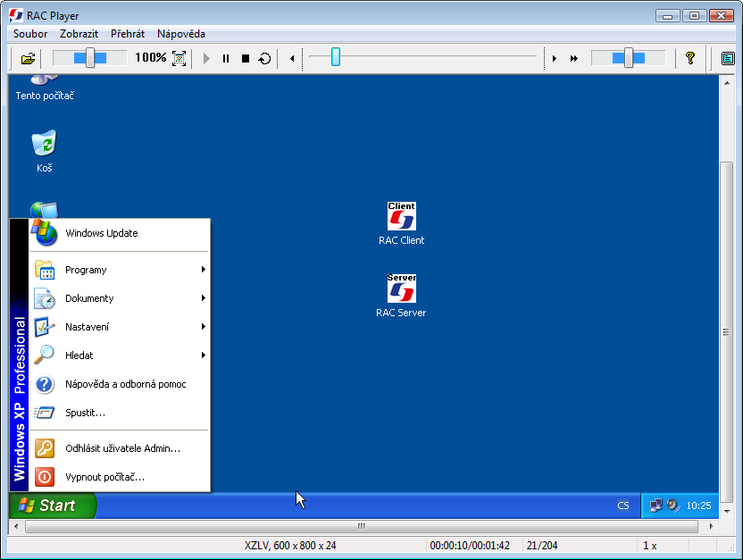This screenshot has width=743, height=560.
Task: Step one frame backward
Action: click(292, 58)
